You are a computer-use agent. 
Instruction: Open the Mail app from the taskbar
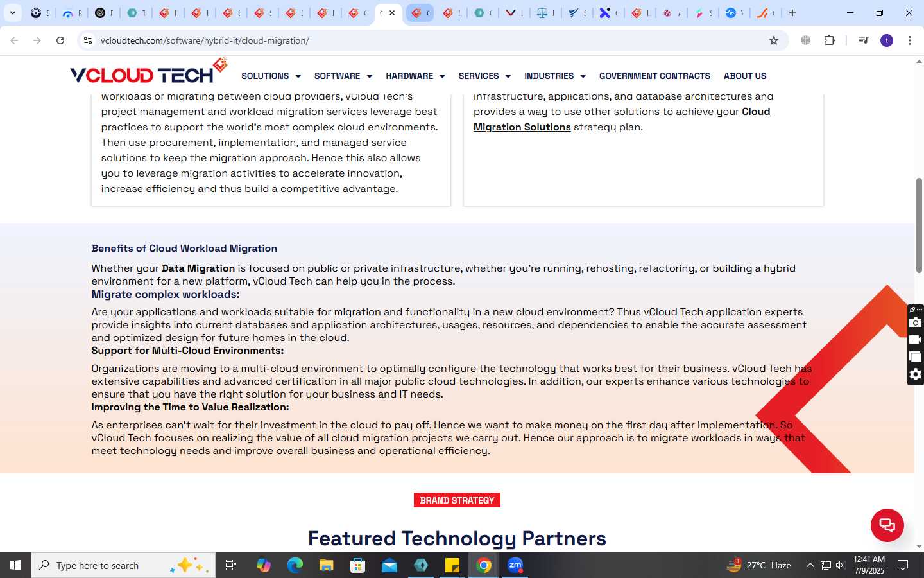pyautogui.click(x=389, y=565)
